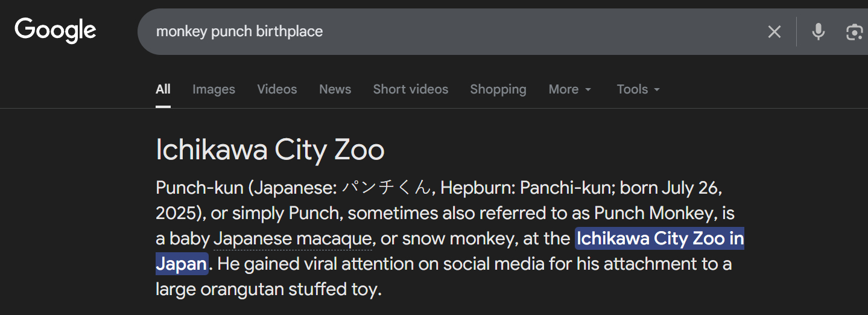The width and height of the screenshot is (868, 315).
Task: Click into the search box text
Action: click(x=239, y=31)
